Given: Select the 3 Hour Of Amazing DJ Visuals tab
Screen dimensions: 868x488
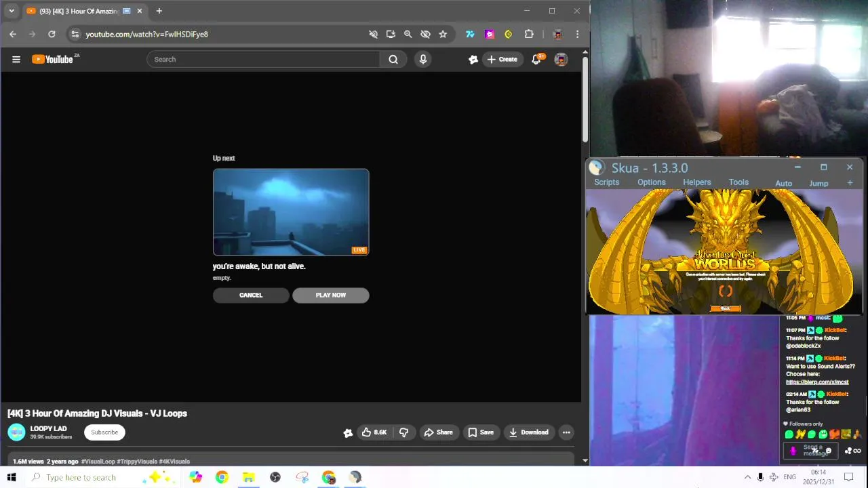Looking at the screenshot, I should pyautogui.click(x=85, y=11).
